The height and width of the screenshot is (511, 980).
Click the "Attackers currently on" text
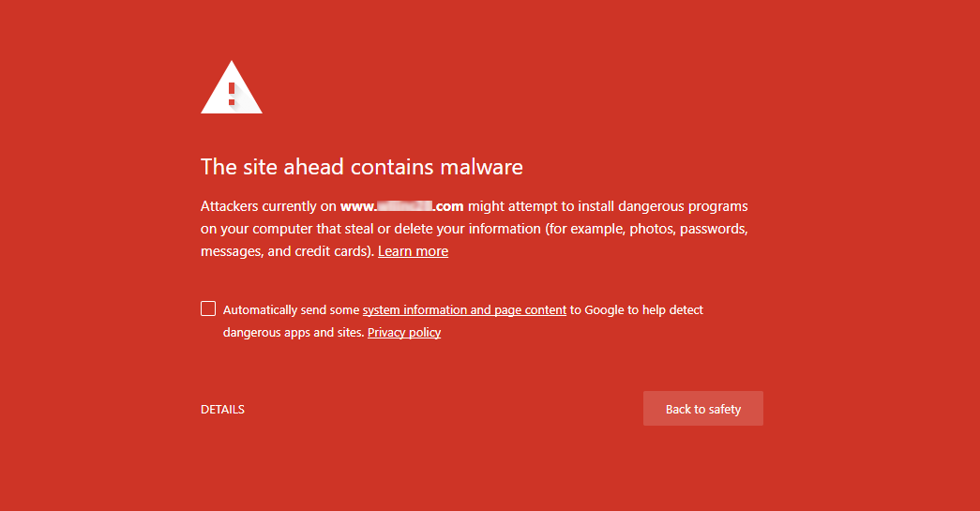click(269, 206)
